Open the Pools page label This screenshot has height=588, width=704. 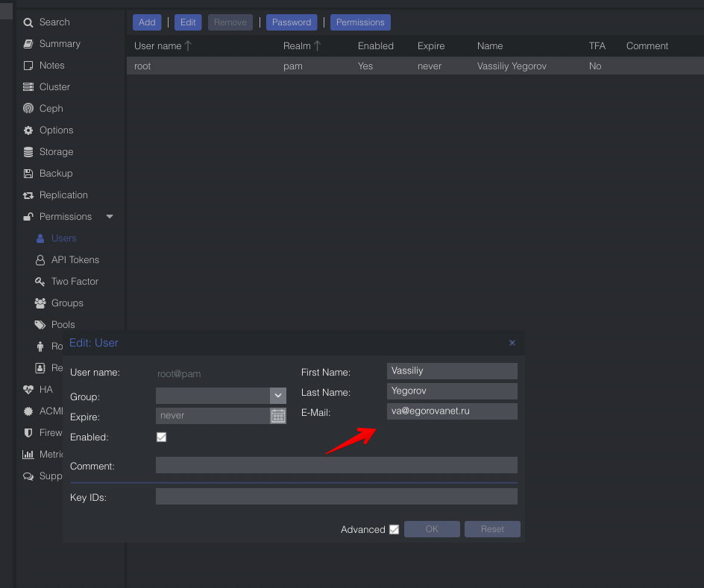tap(63, 324)
